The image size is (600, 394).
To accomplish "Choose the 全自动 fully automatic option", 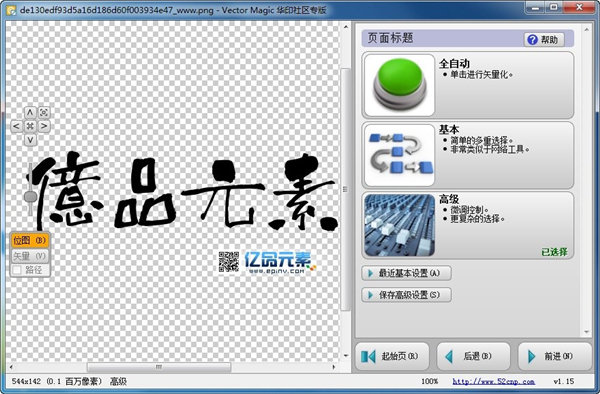I will 468,85.
